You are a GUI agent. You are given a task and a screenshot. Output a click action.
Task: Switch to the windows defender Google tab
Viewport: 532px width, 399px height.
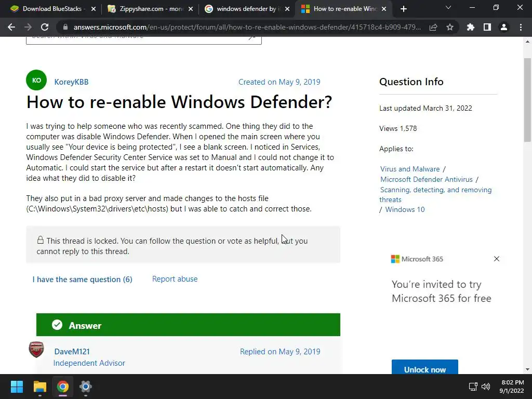pyautogui.click(x=248, y=9)
